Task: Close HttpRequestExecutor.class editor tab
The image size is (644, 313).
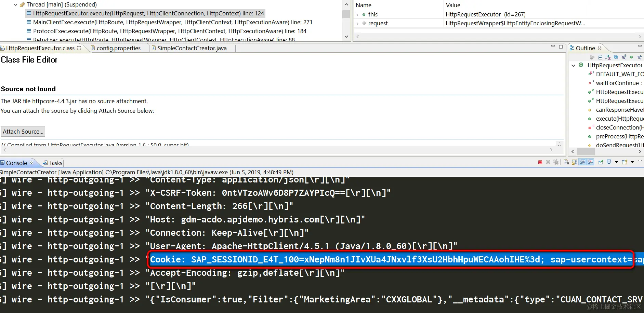Action: [79, 48]
